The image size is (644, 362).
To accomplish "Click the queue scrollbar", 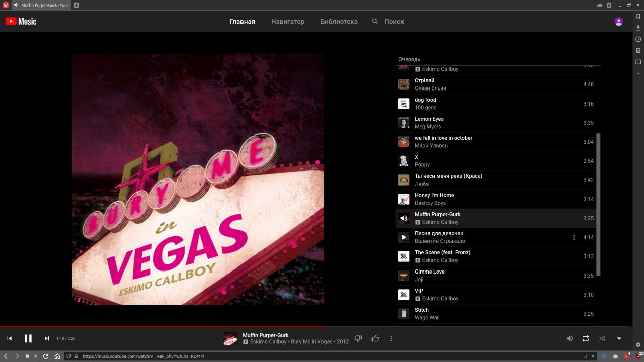I will pos(598,205).
